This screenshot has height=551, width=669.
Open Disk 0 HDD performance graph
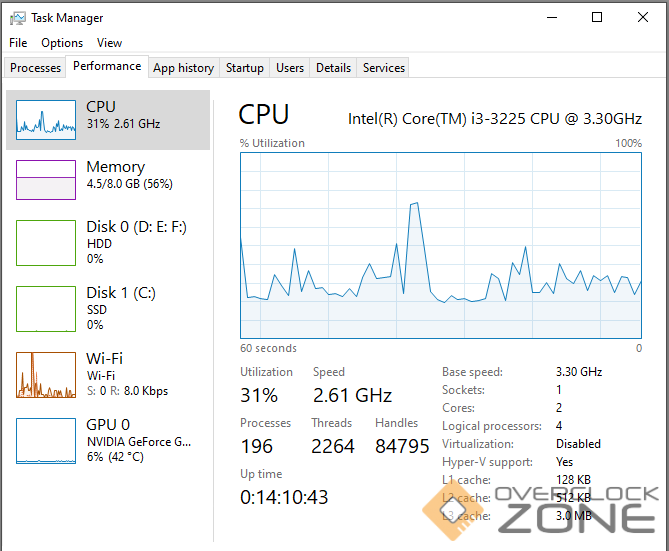pos(46,242)
